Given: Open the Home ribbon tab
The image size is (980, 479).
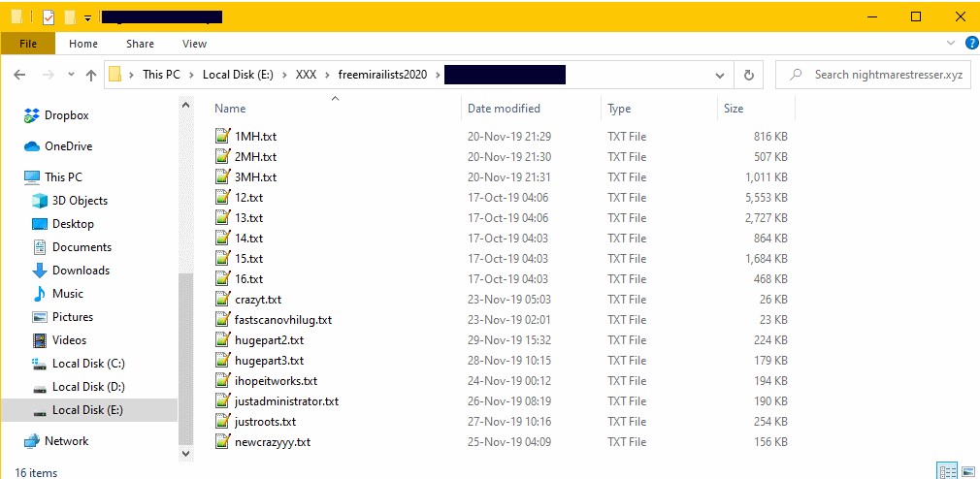Looking at the screenshot, I should pyautogui.click(x=83, y=44).
